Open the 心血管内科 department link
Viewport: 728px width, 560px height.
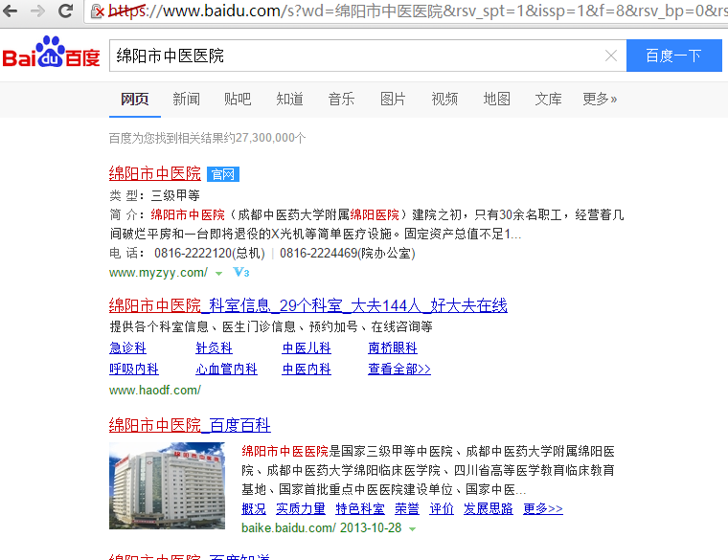click(227, 370)
